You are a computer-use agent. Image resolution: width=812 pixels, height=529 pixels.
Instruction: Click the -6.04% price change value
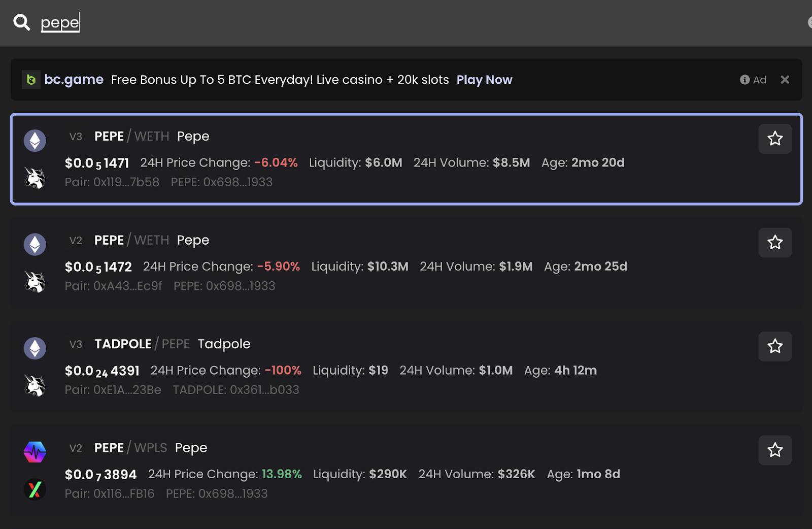tap(276, 163)
